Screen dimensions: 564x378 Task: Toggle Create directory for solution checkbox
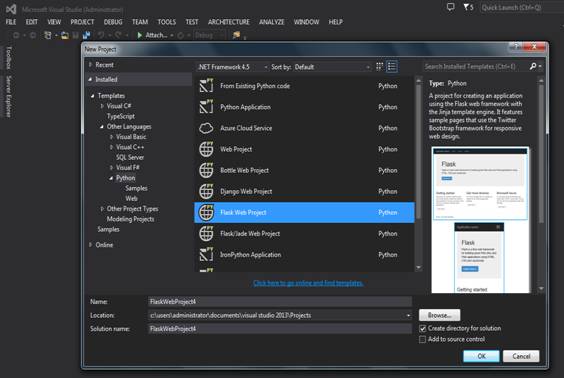point(423,328)
